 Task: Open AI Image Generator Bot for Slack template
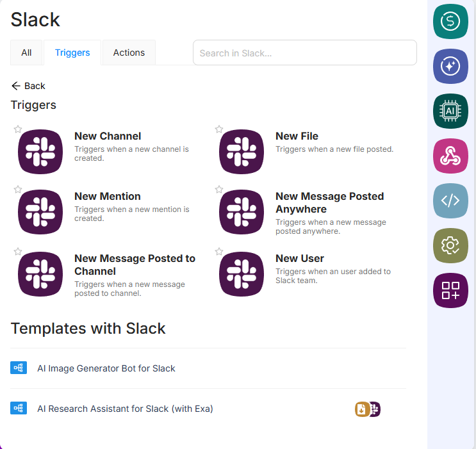(106, 368)
